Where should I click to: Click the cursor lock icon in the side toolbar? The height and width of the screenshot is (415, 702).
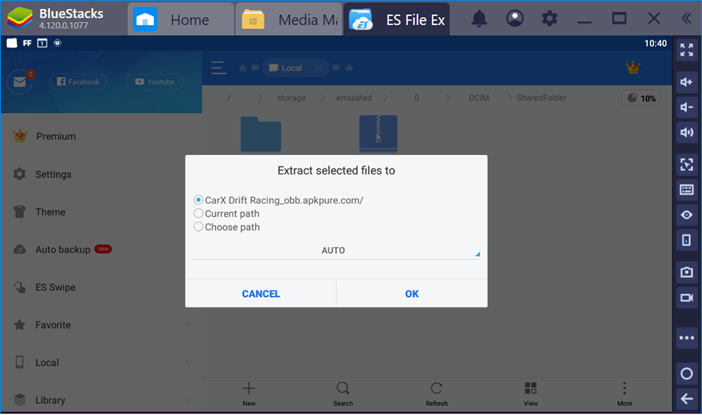pos(686,164)
